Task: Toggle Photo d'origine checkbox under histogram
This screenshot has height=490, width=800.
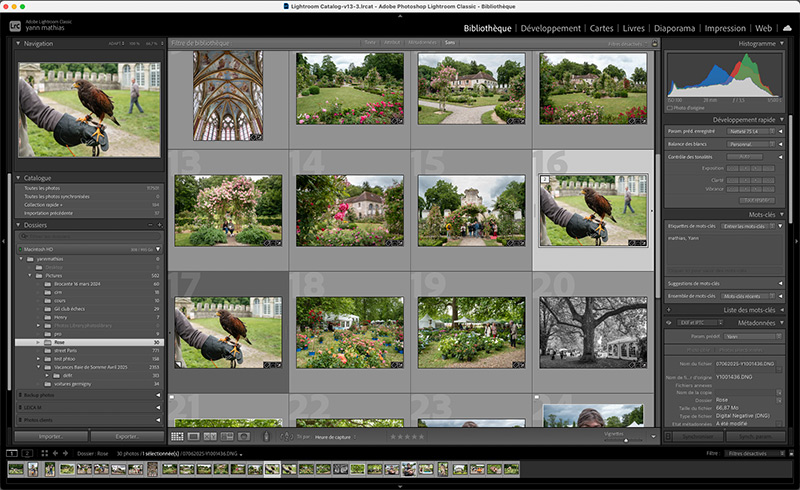Action: tap(670, 108)
